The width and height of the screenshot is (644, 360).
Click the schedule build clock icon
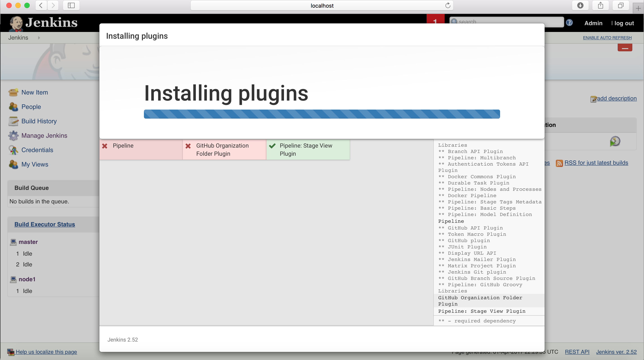click(x=615, y=141)
